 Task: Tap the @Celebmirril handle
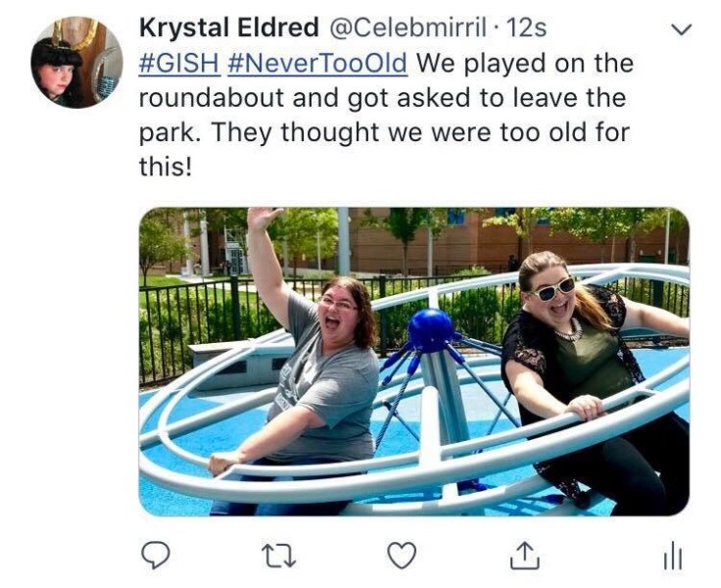407,28
